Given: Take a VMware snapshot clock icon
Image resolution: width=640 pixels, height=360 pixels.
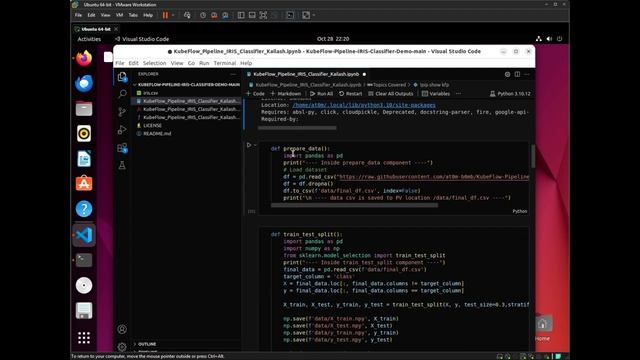Looking at the screenshot, I should pyautogui.click(x=203, y=15).
